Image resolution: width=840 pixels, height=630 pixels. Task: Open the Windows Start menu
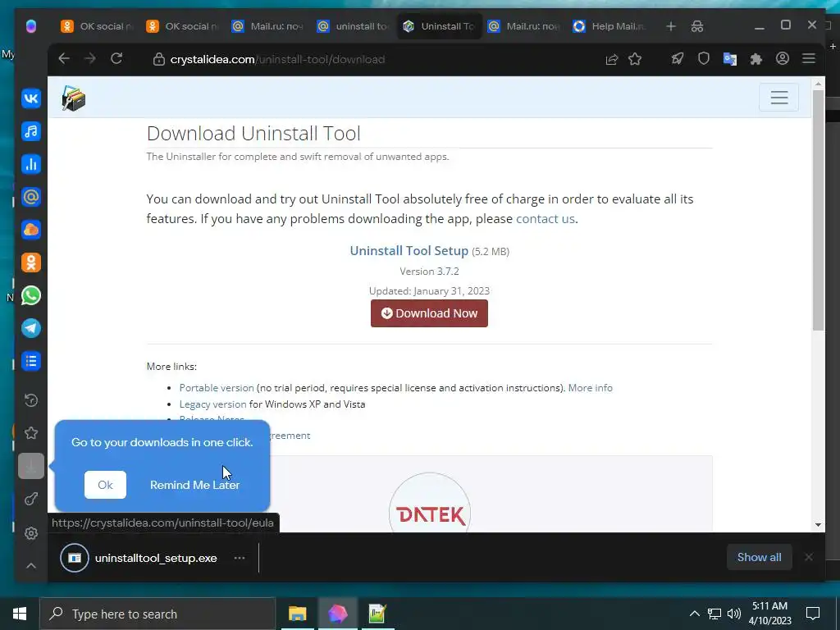click(x=20, y=614)
